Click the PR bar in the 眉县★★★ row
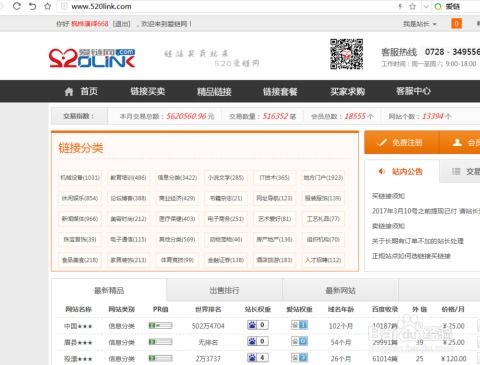Image resolution: width=480 pixels, height=365 pixels. pyautogui.click(x=160, y=342)
